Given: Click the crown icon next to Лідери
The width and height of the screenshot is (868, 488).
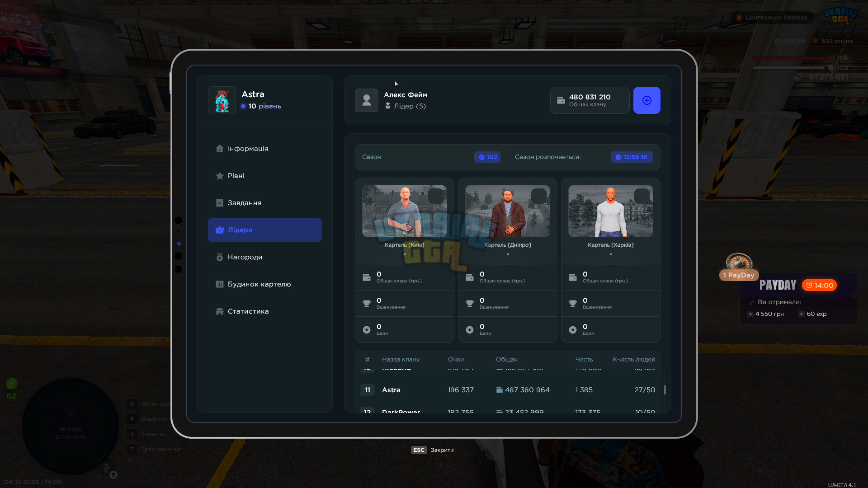Looking at the screenshot, I should (x=220, y=230).
